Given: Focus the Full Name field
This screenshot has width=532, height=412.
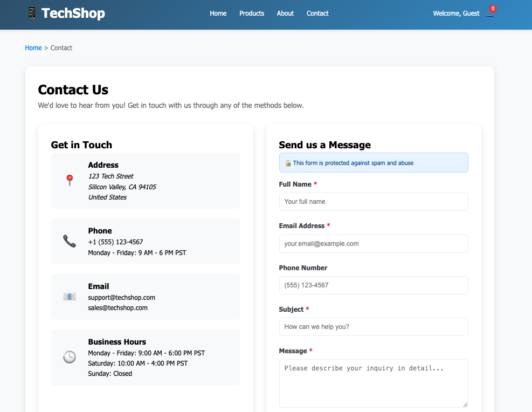Looking at the screenshot, I should pyautogui.click(x=374, y=202).
